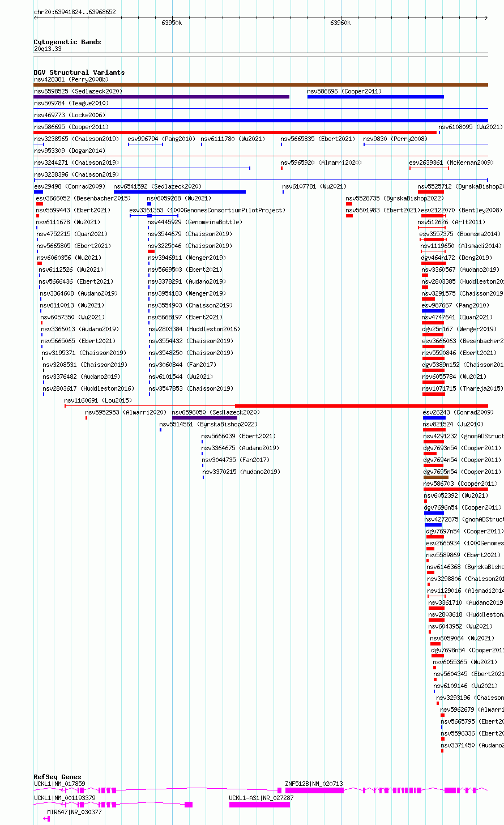Select nsv953309 (Dogan2014) label

click(x=70, y=151)
